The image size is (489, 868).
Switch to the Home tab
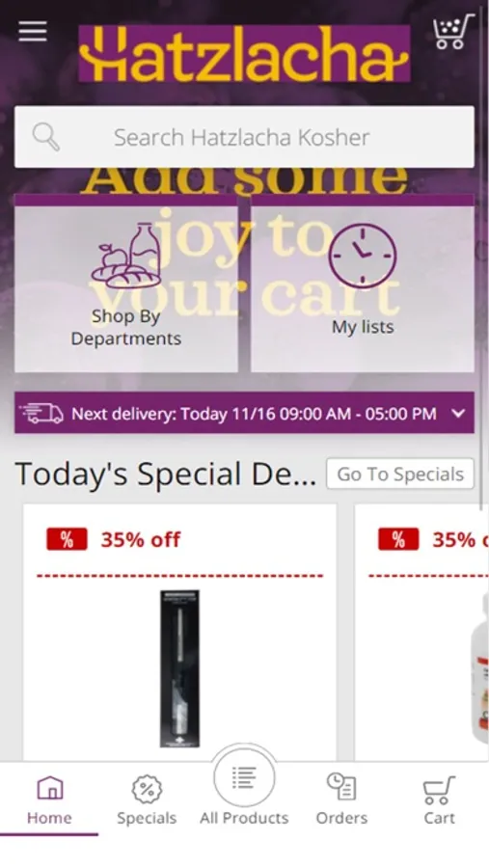pos(49,800)
